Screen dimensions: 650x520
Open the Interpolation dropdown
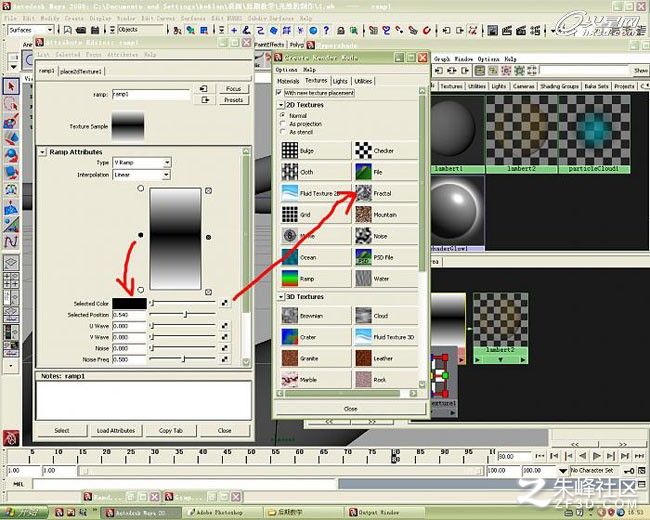[142, 175]
